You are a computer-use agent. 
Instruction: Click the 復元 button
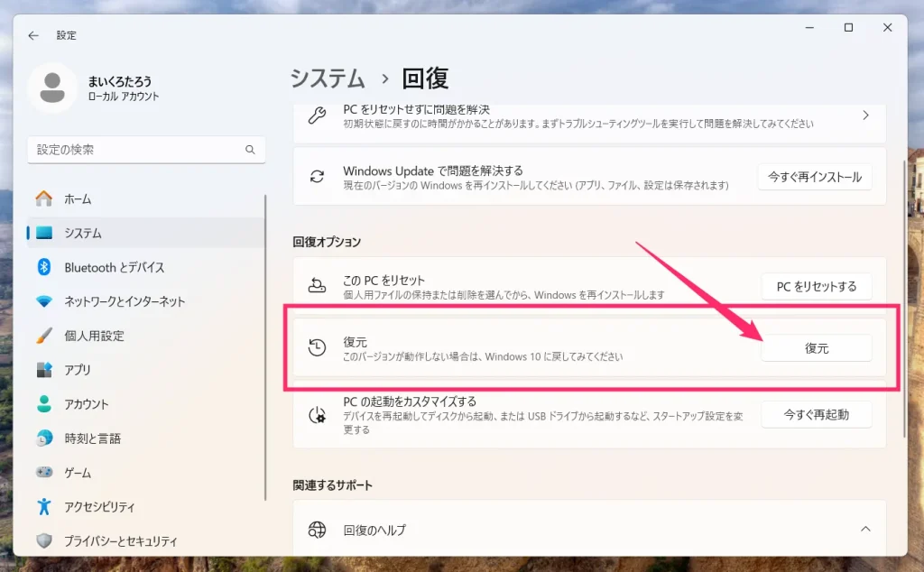(816, 348)
